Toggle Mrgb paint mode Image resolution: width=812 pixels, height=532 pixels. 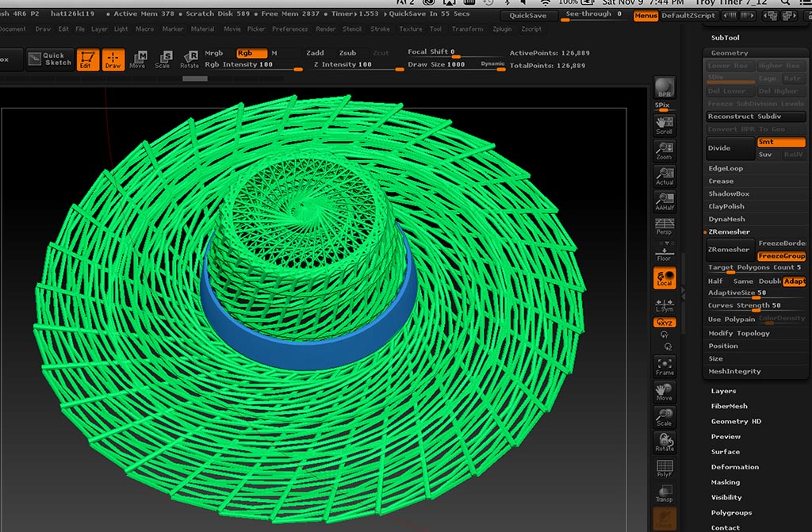point(214,53)
